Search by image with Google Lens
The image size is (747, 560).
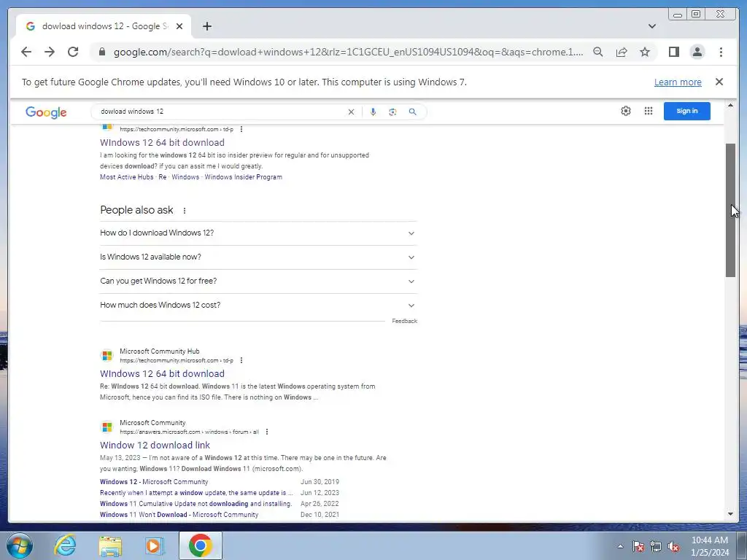(x=392, y=112)
